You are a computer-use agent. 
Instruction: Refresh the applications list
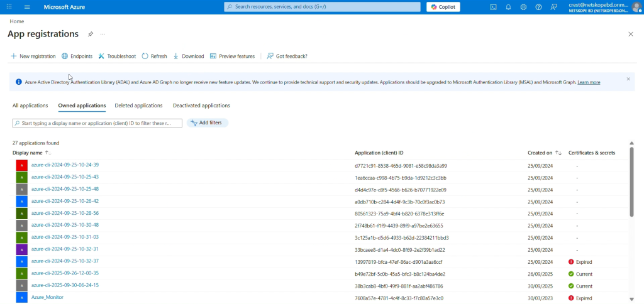point(155,56)
